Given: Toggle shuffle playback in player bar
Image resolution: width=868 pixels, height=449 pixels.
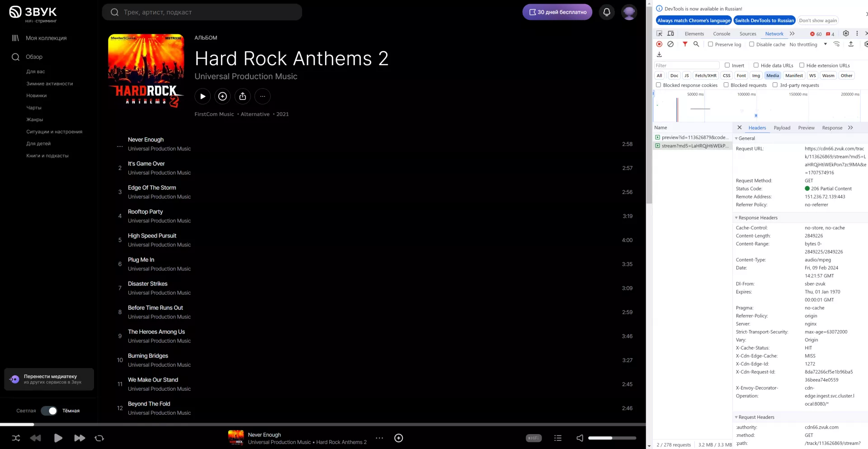Looking at the screenshot, I should [x=16, y=438].
